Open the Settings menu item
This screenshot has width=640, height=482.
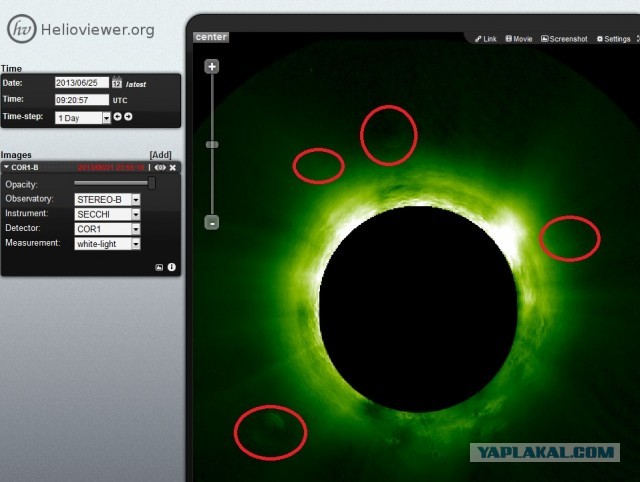613,39
